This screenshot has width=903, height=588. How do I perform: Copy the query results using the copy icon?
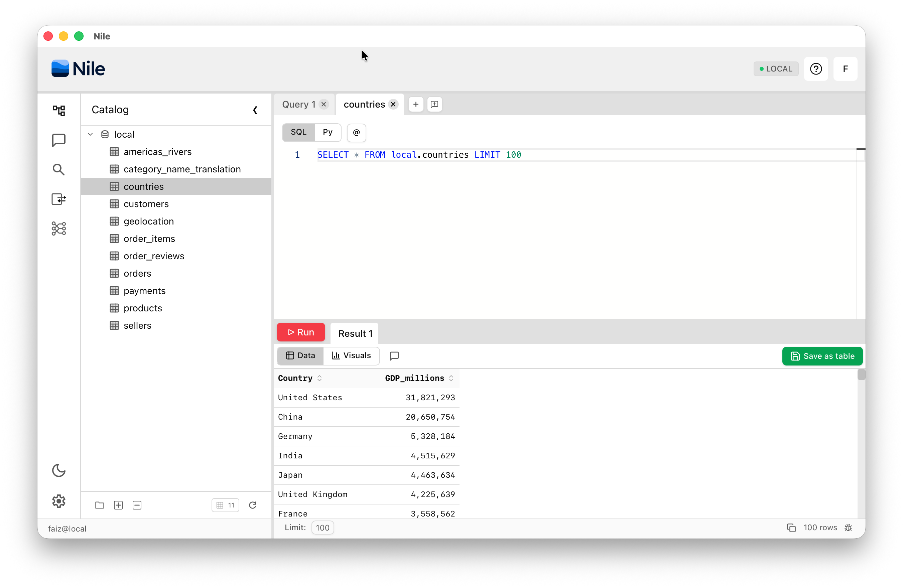tap(791, 527)
